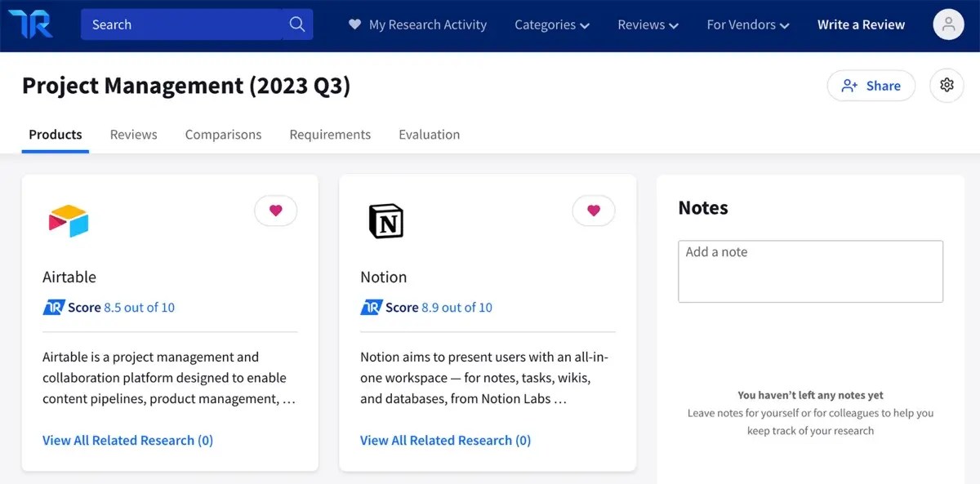Screen dimensions: 980x484
Task: Open Airtable score 8.5 out of 10
Action: pyautogui.click(x=139, y=308)
